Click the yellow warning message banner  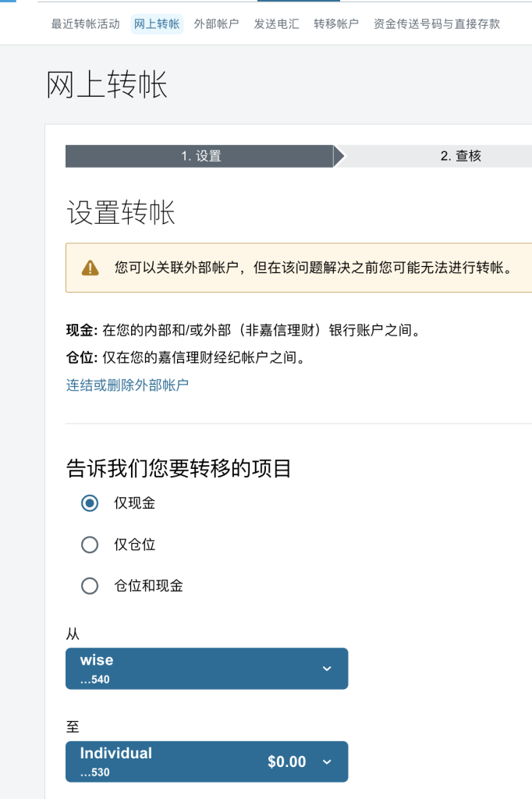(299, 268)
